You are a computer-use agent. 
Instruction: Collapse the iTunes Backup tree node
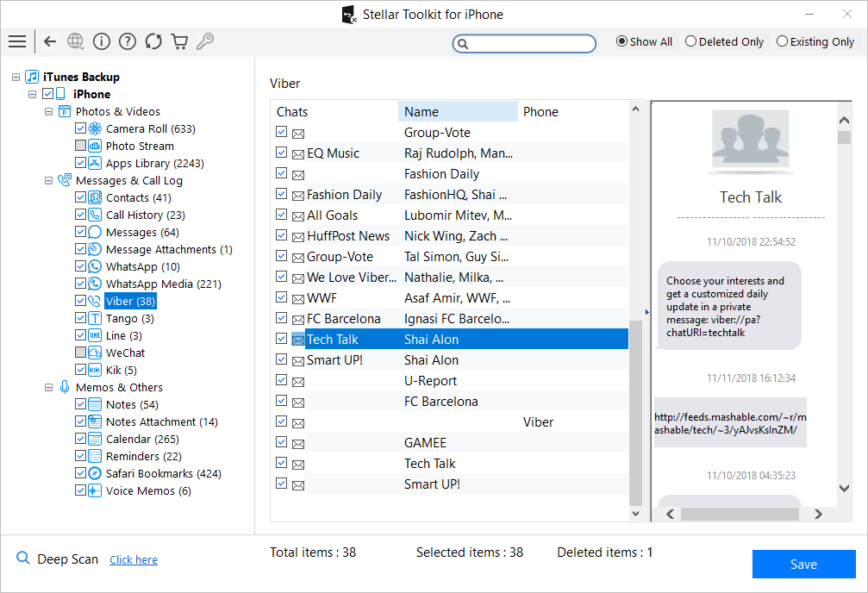[16, 77]
